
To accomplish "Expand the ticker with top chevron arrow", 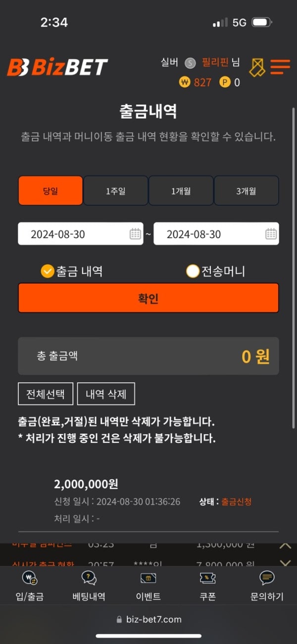I will [x=286, y=545].
